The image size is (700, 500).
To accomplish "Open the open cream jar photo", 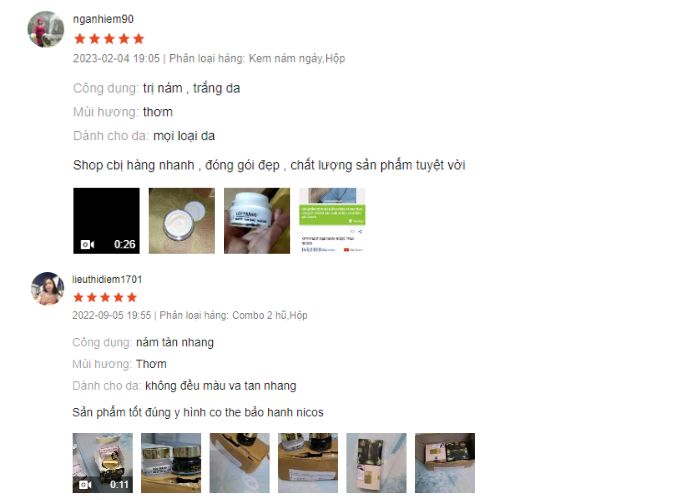I will 182,221.
